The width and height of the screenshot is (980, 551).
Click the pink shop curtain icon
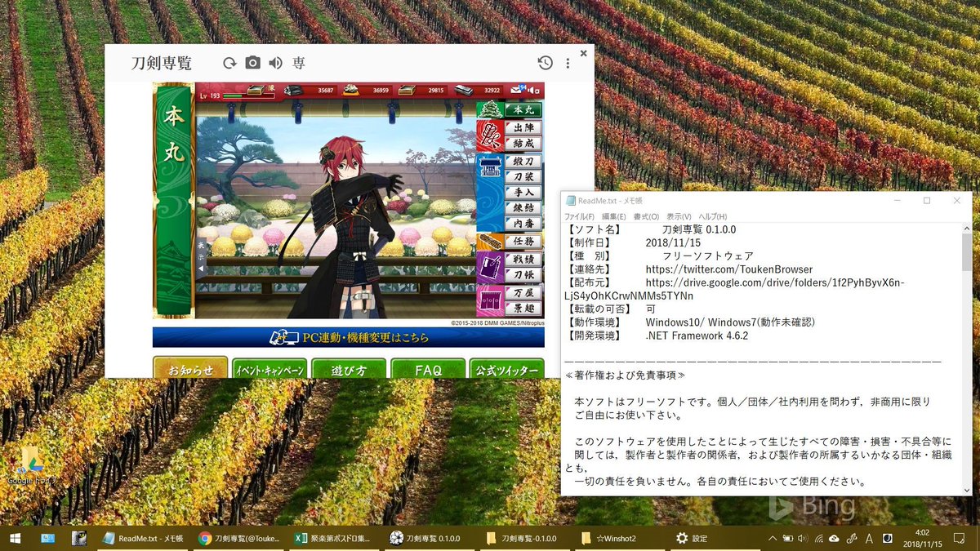click(490, 300)
